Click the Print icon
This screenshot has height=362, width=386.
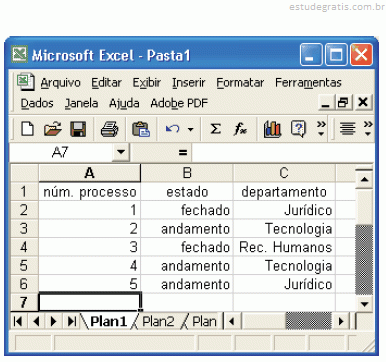coord(110,129)
